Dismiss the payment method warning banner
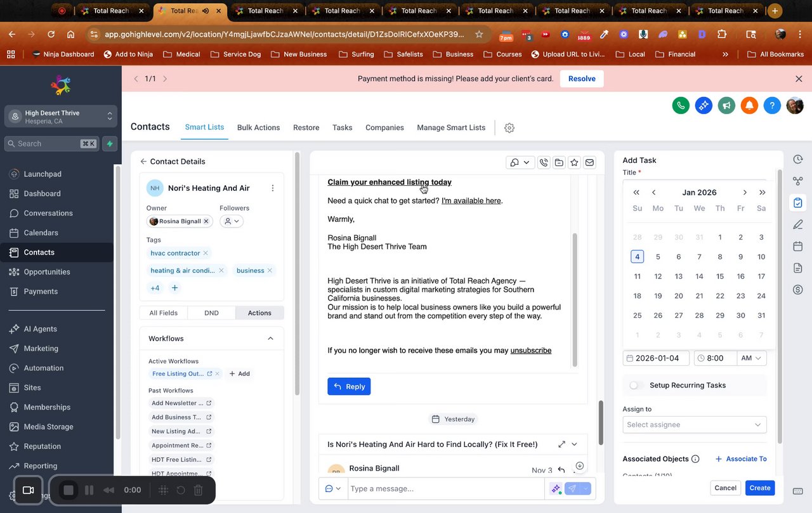The image size is (812, 513). point(799,79)
